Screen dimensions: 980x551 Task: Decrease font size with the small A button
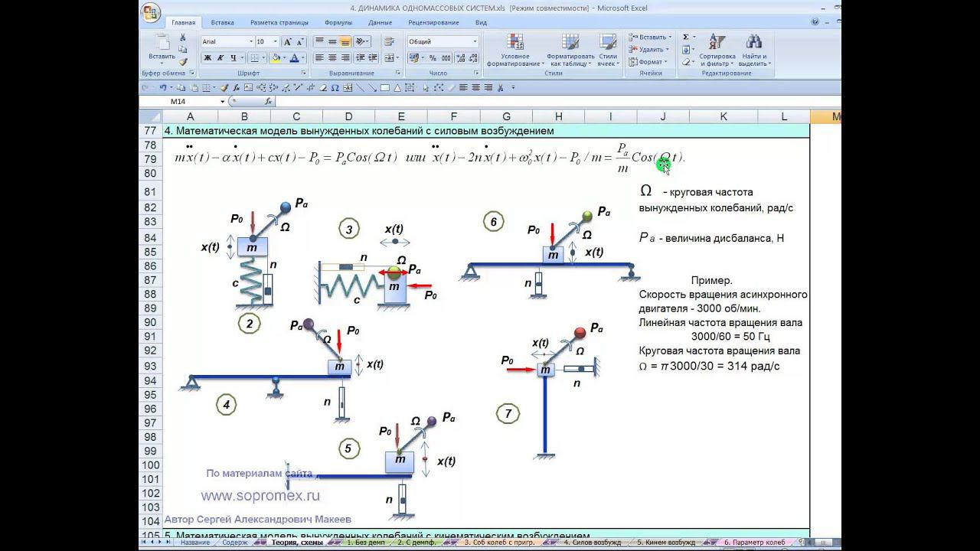[x=299, y=41]
